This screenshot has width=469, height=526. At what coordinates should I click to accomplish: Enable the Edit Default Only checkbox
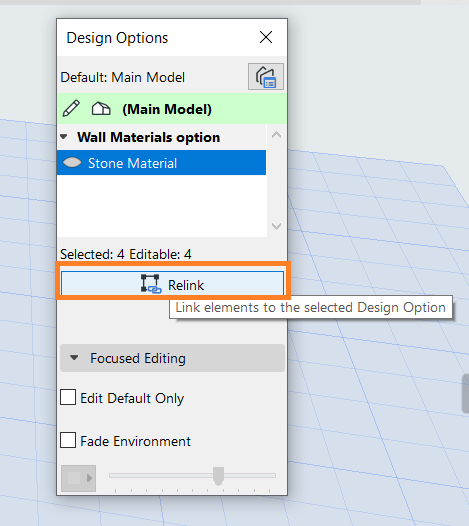tap(68, 398)
